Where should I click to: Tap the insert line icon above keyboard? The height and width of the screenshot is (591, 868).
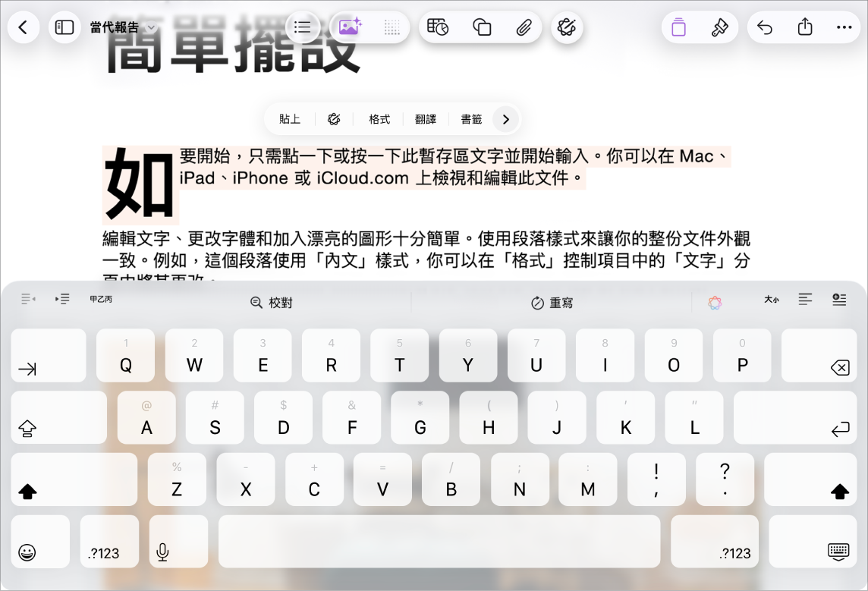point(839,300)
